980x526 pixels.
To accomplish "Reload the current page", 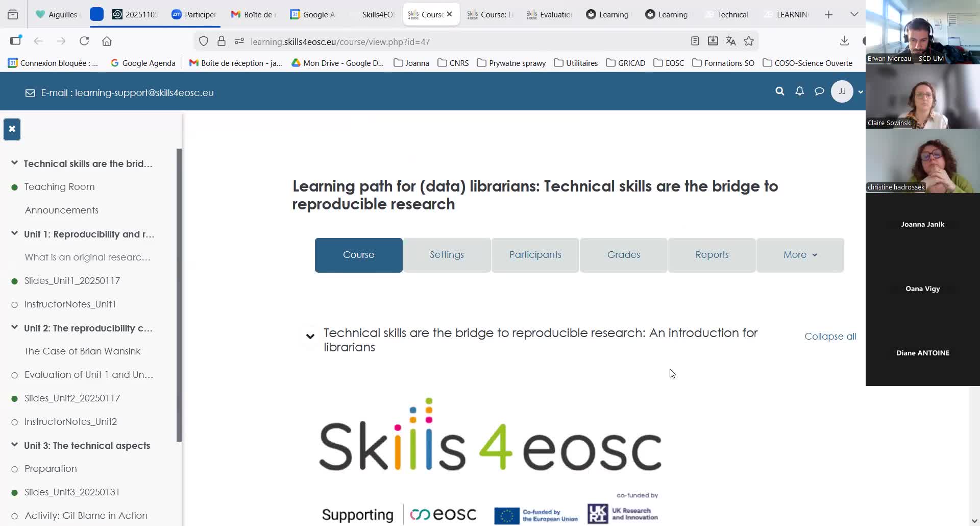I will coord(84,41).
